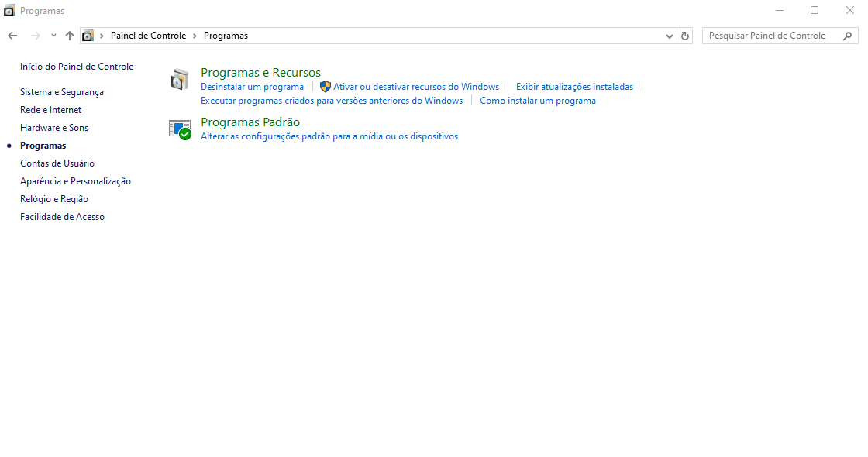Click the back arrow navigation button
This screenshot has height=457, width=868.
(x=12, y=36)
